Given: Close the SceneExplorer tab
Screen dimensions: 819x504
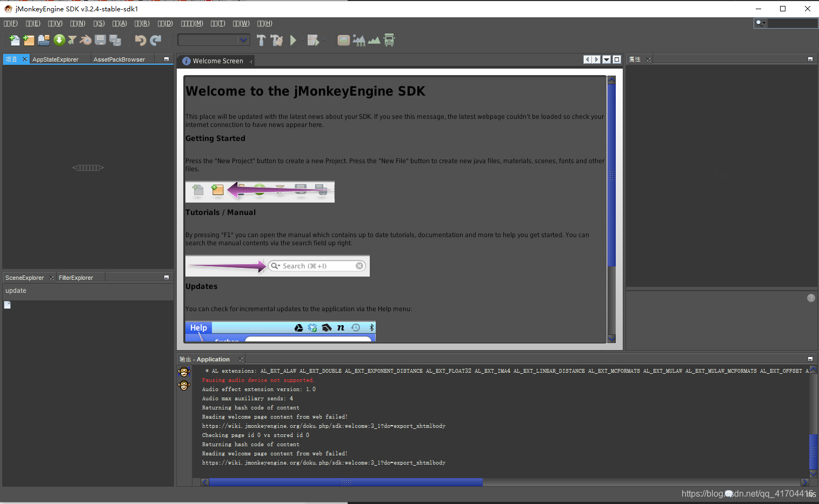Looking at the screenshot, I should click(52, 278).
